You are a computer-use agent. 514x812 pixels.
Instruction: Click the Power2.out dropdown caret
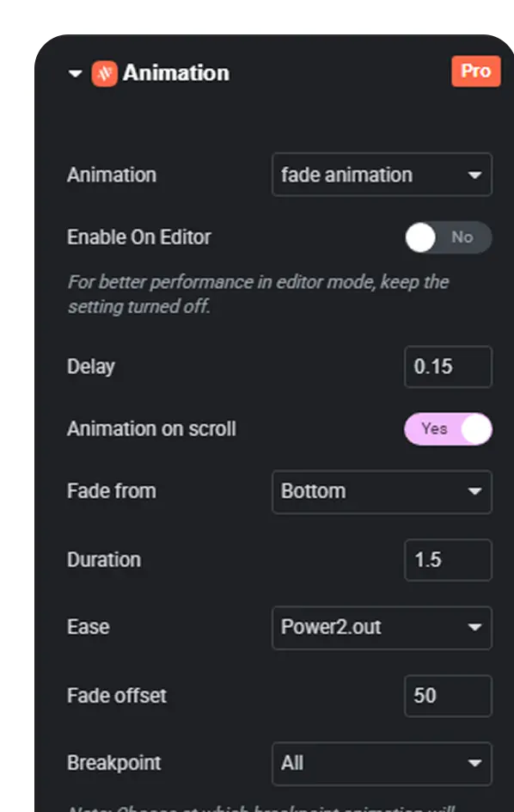474,627
